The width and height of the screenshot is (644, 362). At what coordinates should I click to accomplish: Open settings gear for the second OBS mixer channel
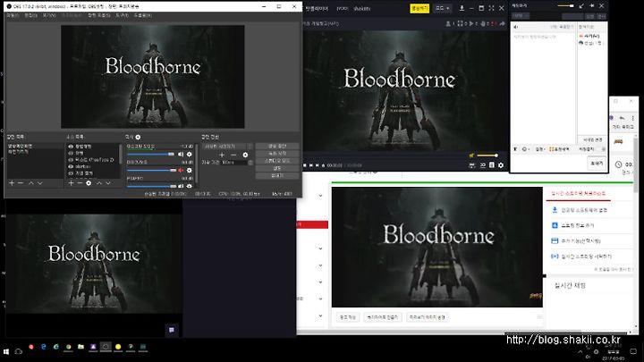pyautogui.click(x=190, y=170)
